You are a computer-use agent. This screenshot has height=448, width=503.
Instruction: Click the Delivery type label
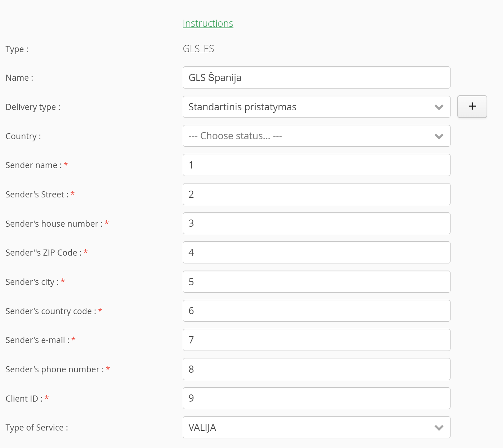33,107
